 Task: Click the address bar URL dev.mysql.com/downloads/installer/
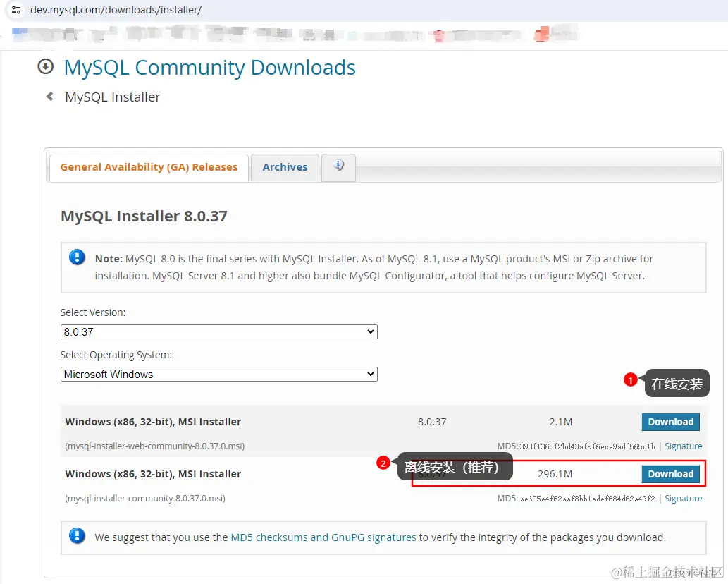116,10
